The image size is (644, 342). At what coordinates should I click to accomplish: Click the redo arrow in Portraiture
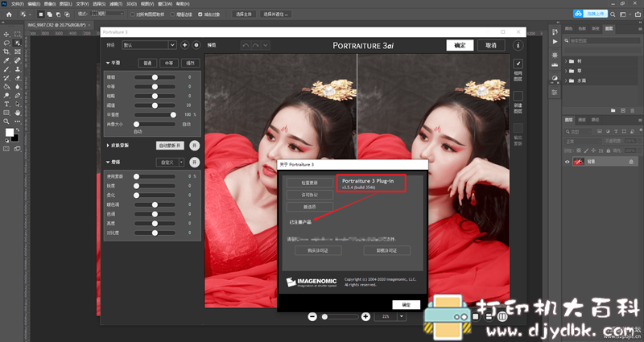tap(255, 45)
